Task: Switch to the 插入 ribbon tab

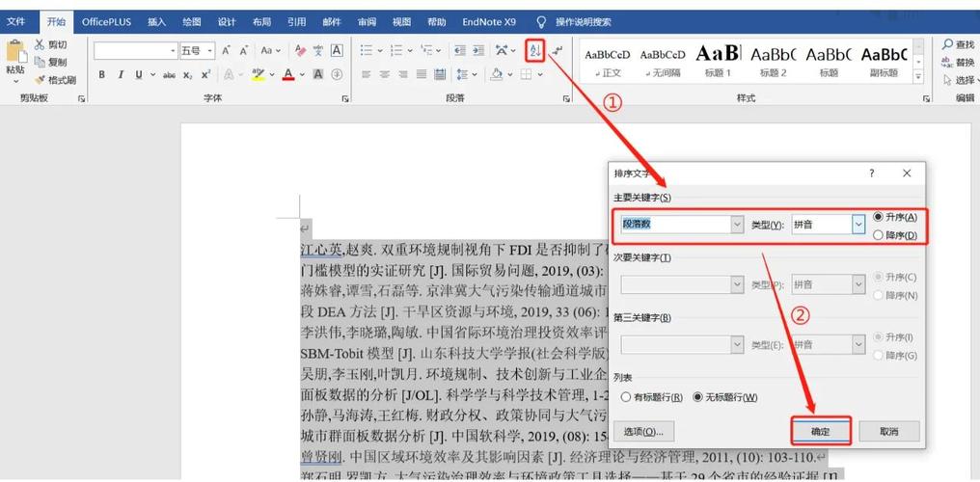Action: (x=156, y=21)
